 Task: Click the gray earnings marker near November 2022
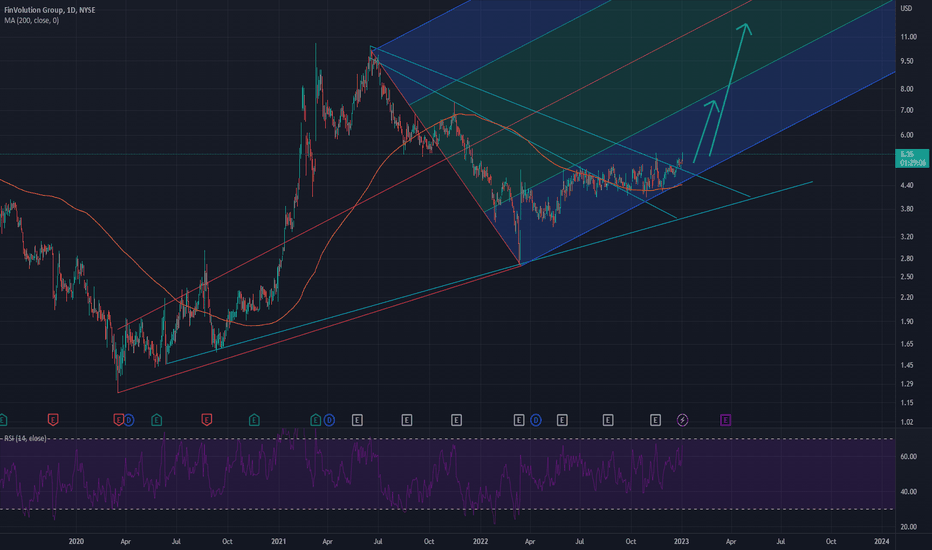(655, 420)
